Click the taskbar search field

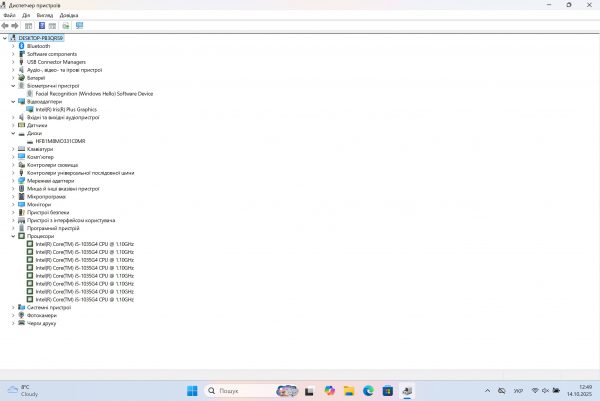click(x=240, y=390)
